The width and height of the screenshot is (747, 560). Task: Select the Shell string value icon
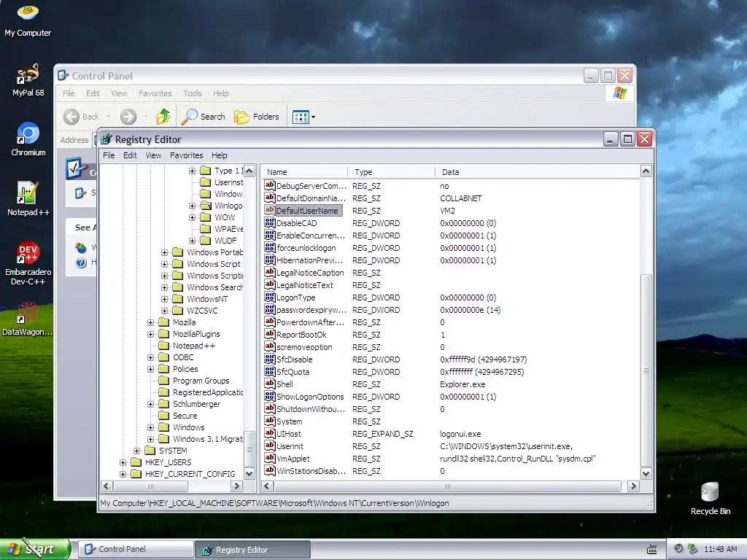click(270, 384)
